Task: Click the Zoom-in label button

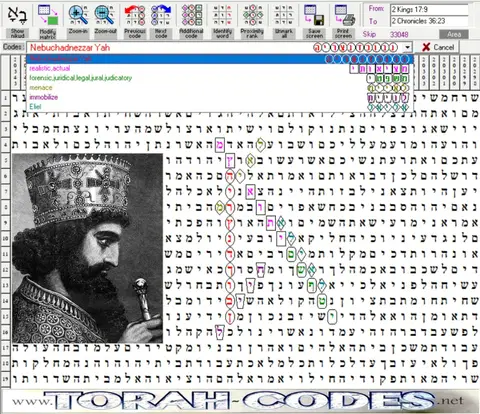Action: pos(78,33)
